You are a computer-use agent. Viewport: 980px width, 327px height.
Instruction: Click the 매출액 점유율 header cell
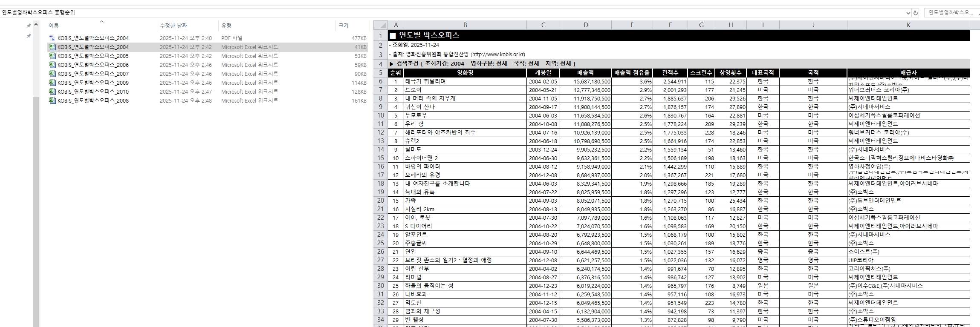tap(632, 73)
